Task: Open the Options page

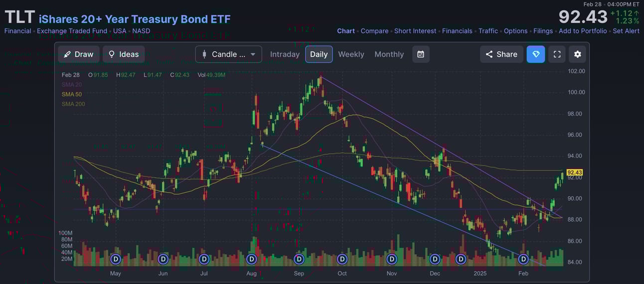Action: click(515, 31)
